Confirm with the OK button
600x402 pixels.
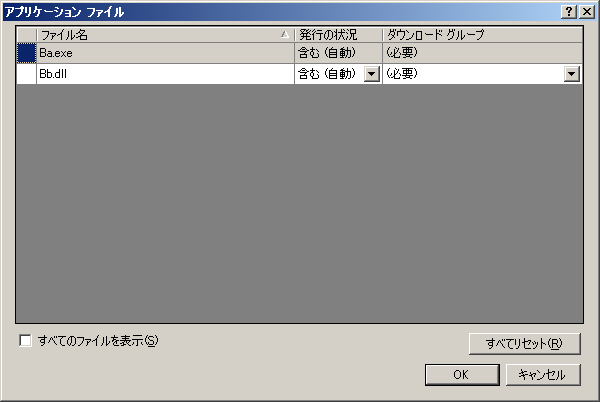tap(462, 374)
